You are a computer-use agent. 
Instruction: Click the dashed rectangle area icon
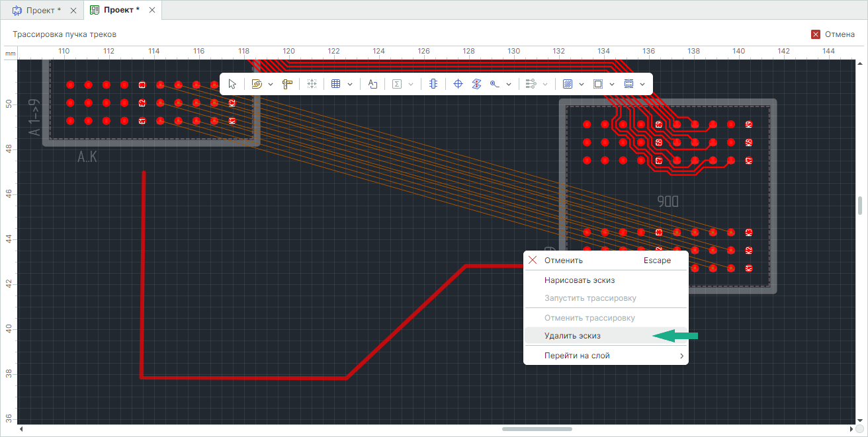pyautogui.click(x=598, y=84)
